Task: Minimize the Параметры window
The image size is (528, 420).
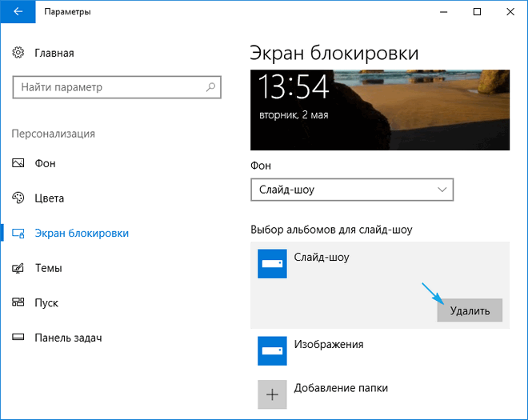Action: click(441, 12)
